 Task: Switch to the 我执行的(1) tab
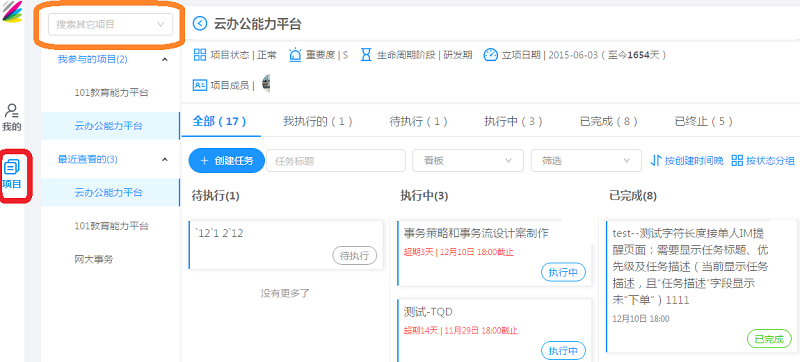(x=318, y=121)
